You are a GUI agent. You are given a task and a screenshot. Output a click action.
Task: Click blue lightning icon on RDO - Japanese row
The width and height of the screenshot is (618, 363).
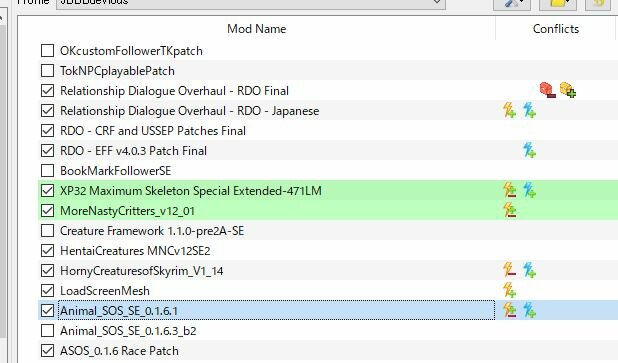[x=529, y=110]
